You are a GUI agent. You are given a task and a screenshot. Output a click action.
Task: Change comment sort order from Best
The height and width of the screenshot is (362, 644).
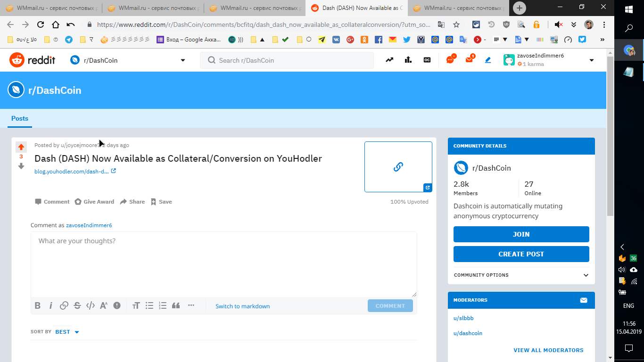click(x=67, y=332)
